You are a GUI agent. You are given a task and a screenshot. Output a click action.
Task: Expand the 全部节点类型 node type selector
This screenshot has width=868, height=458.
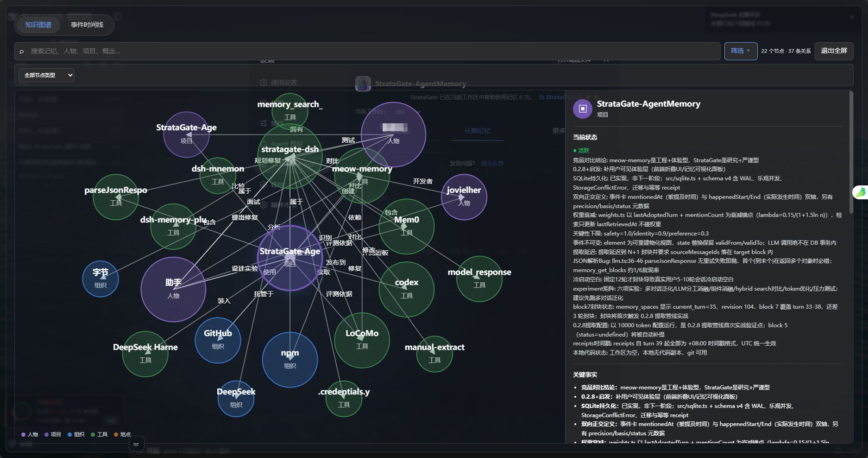[x=46, y=75]
